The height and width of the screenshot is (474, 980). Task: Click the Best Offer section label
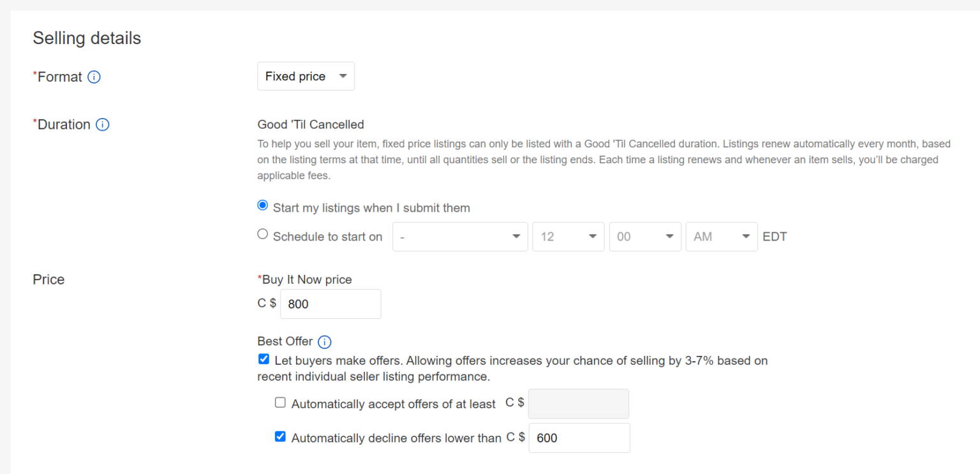point(285,341)
